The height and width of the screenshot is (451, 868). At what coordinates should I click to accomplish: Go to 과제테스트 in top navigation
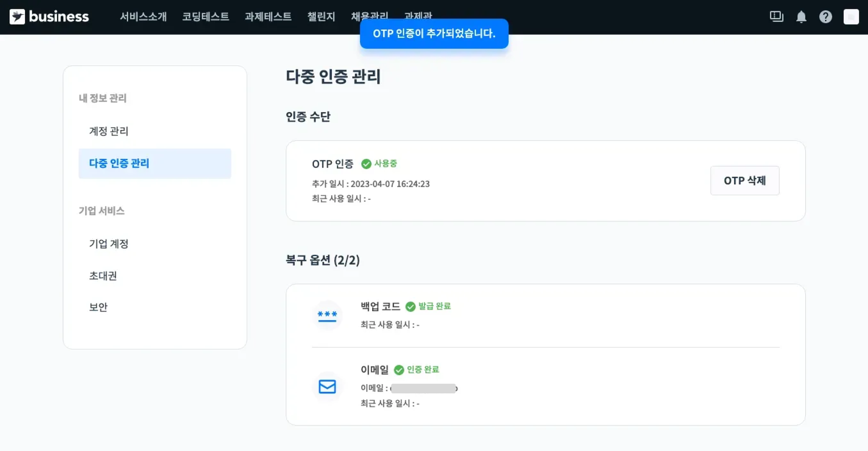point(268,17)
